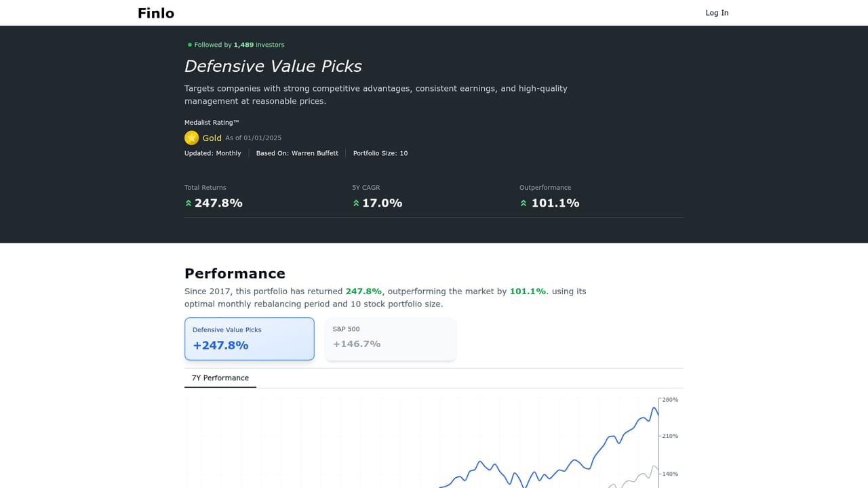Click the 'Portfolio Size: 10' text

tap(380, 153)
